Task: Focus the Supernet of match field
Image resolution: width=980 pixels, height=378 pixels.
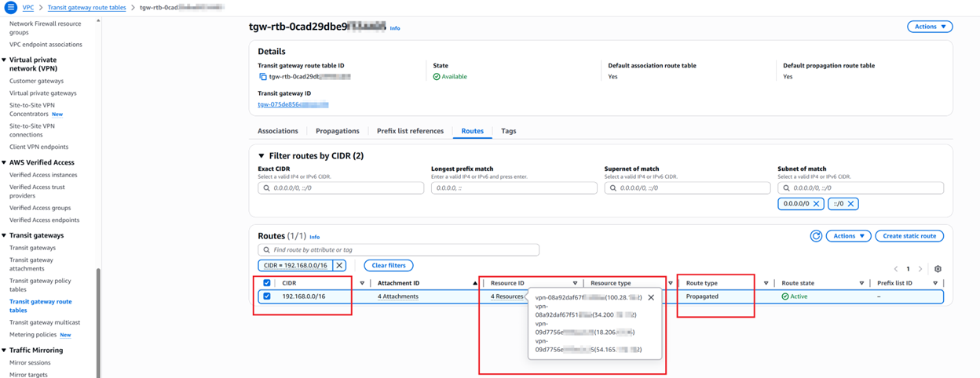Action: [687, 188]
